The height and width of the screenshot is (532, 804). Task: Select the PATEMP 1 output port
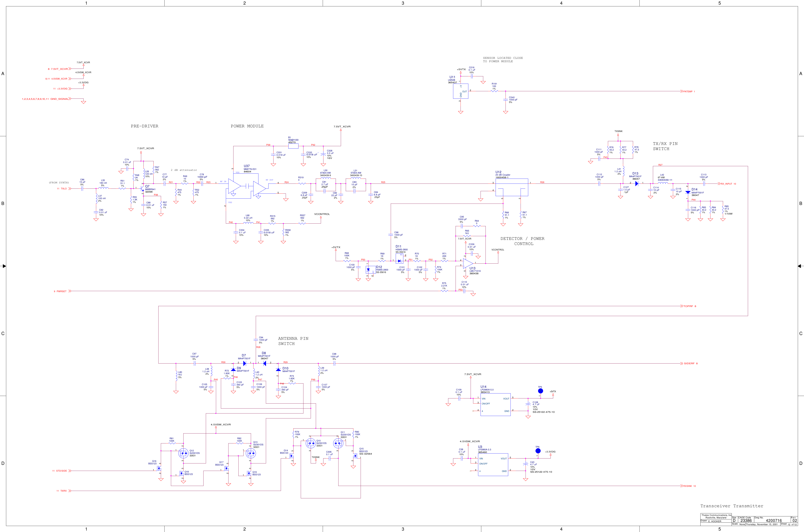click(688, 91)
